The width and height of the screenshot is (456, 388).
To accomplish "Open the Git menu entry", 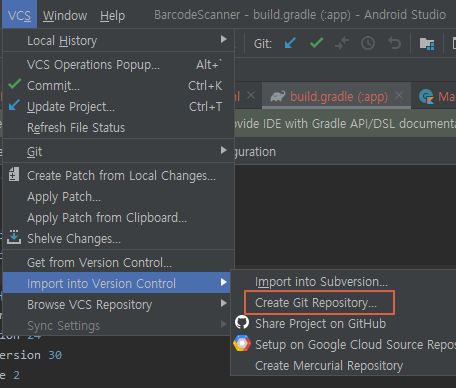I will 118,152.
